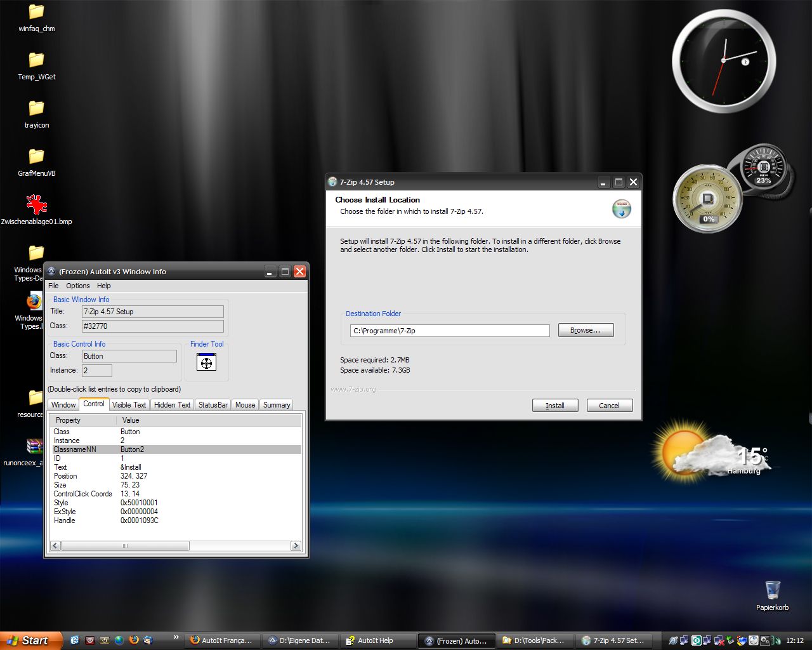
Task: Open the Mouse tab
Action: click(x=245, y=405)
